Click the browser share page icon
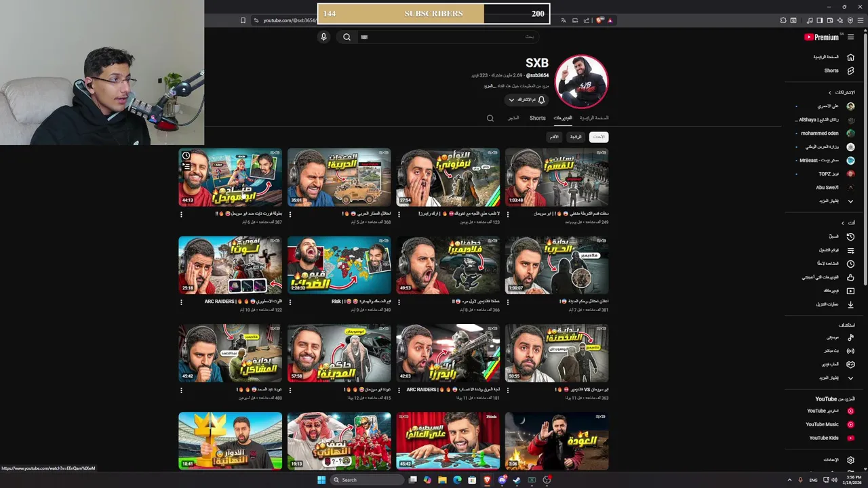Image resolution: width=868 pixels, height=488 pixels. point(586,20)
